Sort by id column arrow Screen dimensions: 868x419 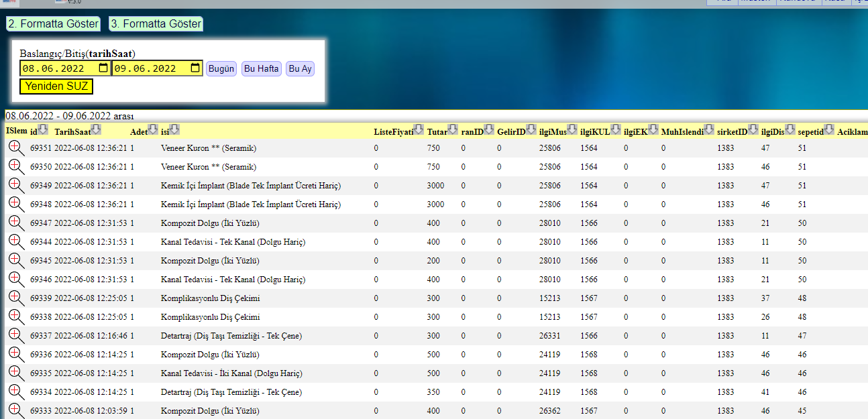coord(42,129)
